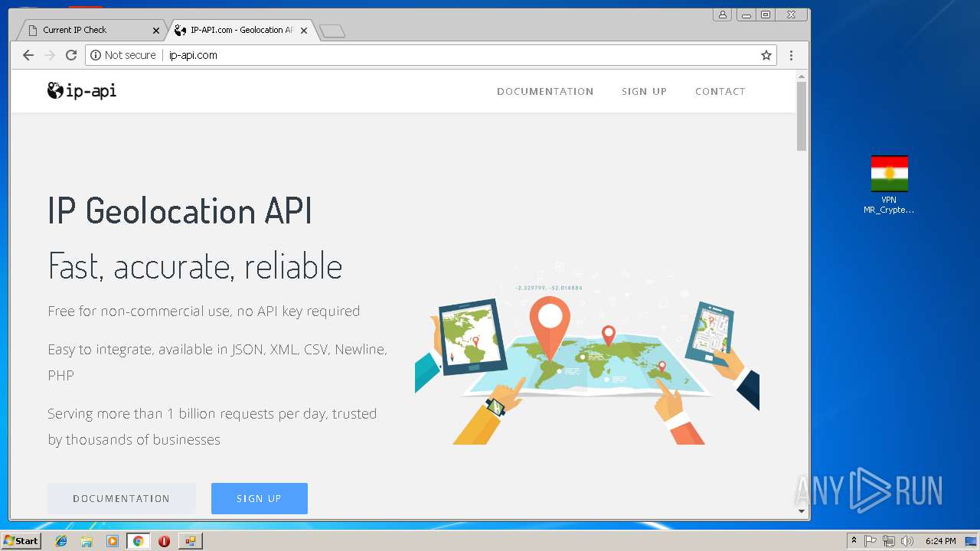This screenshot has height=551, width=980.
Task: Select the last taskbar application icon
Action: [x=190, y=541]
